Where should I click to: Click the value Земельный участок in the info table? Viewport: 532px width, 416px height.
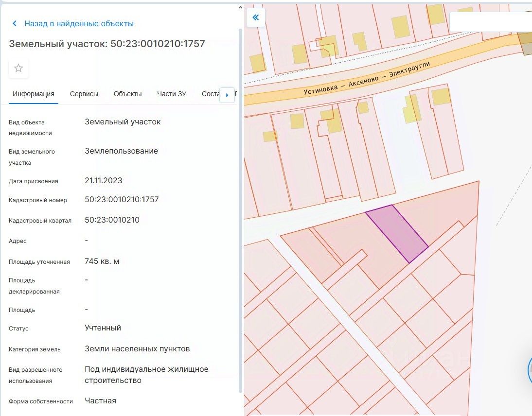click(x=123, y=121)
